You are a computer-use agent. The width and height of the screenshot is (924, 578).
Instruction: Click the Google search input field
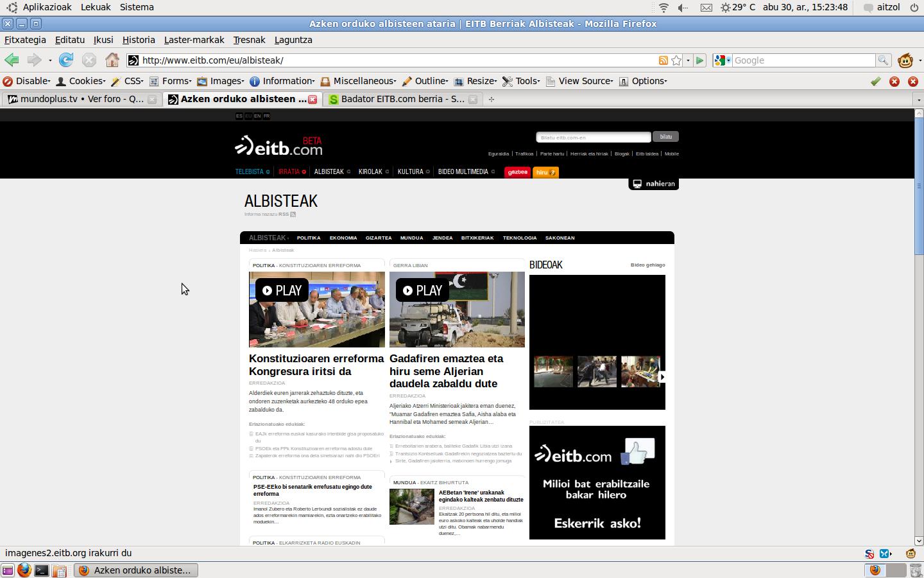802,60
